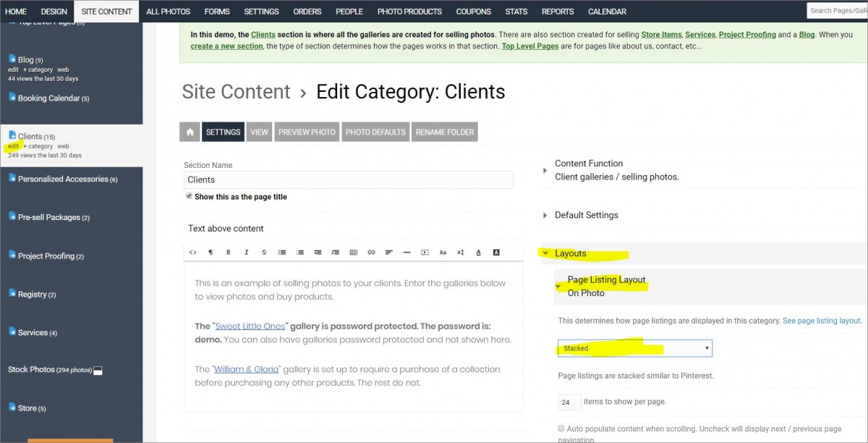This screenshot has width=868, height=443.
Task: Open font size option in editor
Action: [x=461, y=253]
